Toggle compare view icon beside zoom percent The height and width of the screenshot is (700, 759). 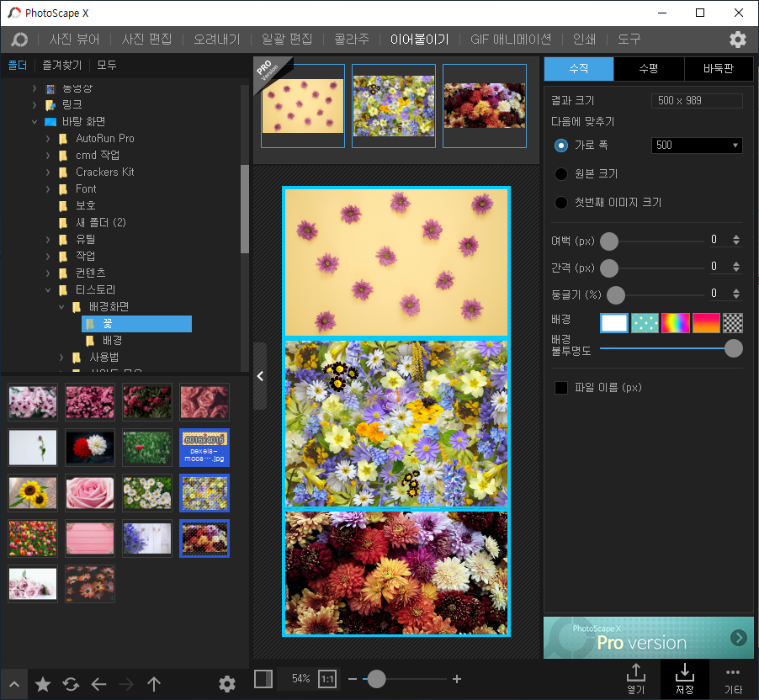(x=263, y=679)
